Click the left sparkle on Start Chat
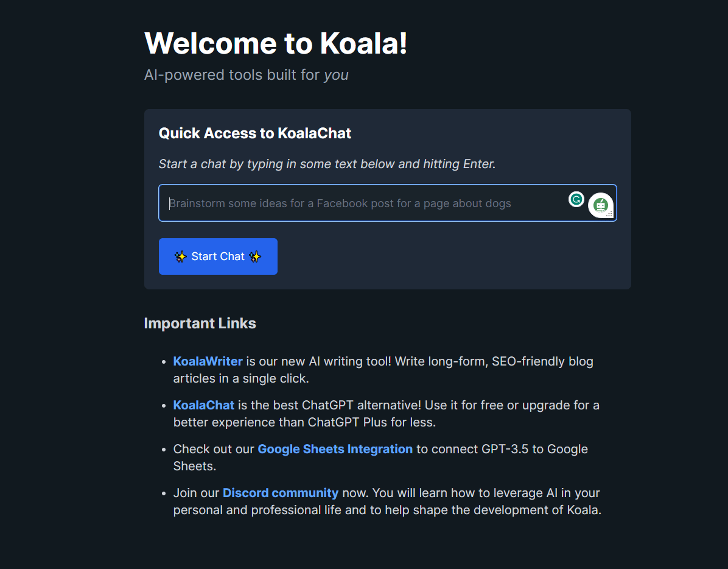 click(181, 256)
